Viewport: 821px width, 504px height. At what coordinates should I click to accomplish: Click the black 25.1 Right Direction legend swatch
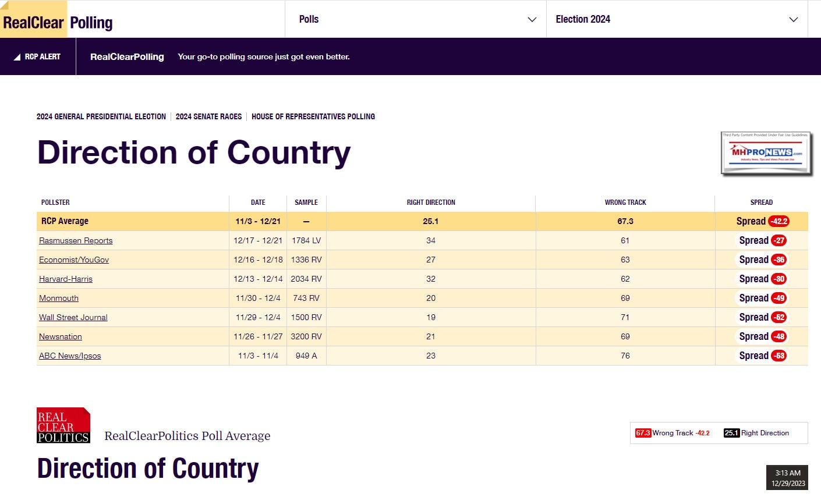pyautogui.click(x=731, y=433)
